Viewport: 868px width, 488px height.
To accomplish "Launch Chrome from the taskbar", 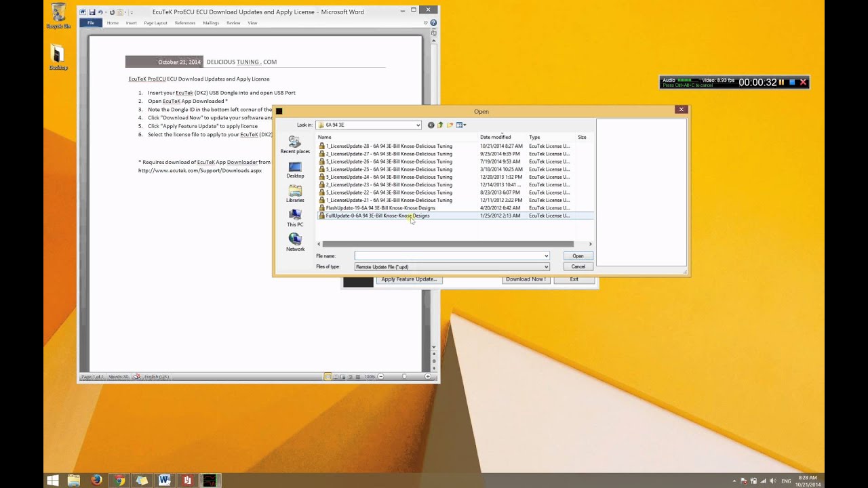I will [x=119, y=481].
